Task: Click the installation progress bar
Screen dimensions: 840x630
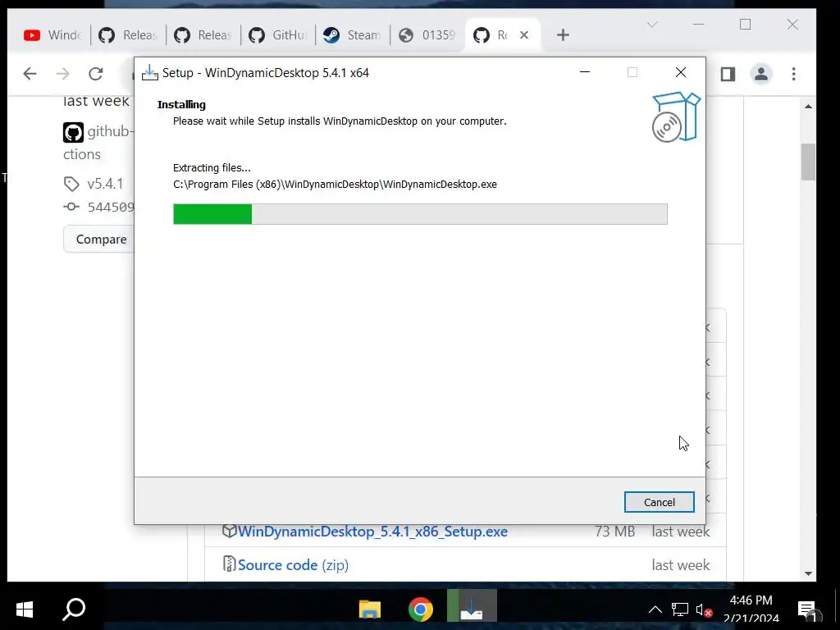Action: point(420,214)
